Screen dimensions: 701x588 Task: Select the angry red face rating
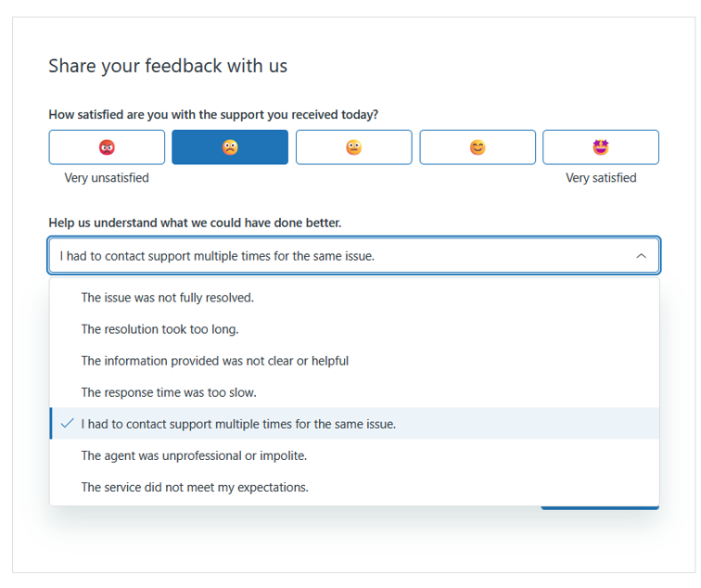(107, 147)
